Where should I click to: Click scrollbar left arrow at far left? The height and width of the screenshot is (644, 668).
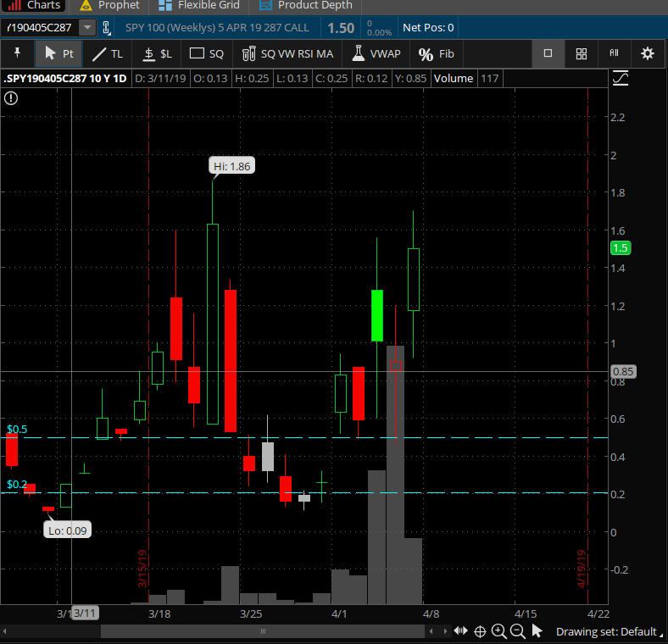5,631
